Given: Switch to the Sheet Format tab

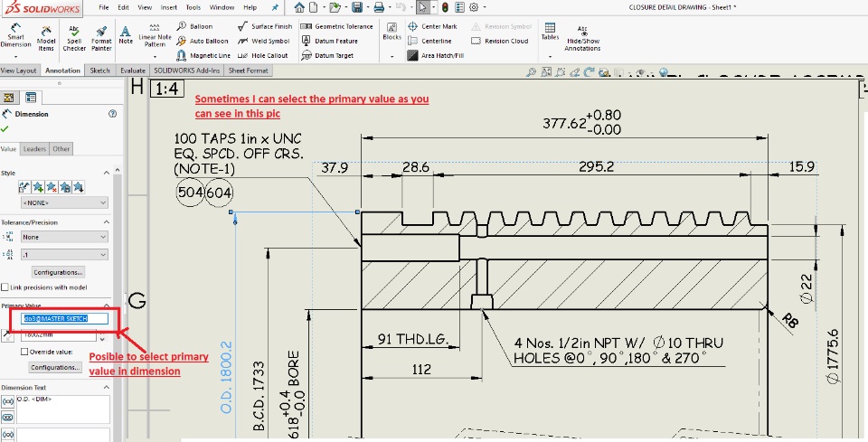Looking at the screenshot, I should [x=249, y=71].
